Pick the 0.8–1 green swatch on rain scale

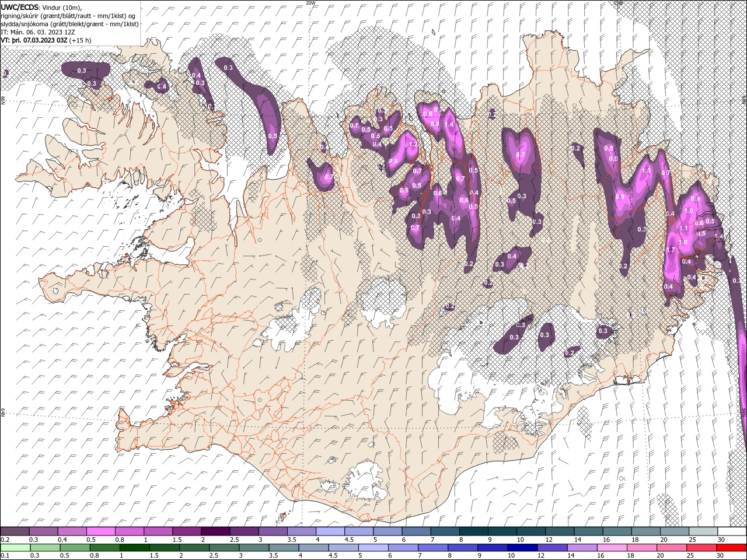pos(104,547)
